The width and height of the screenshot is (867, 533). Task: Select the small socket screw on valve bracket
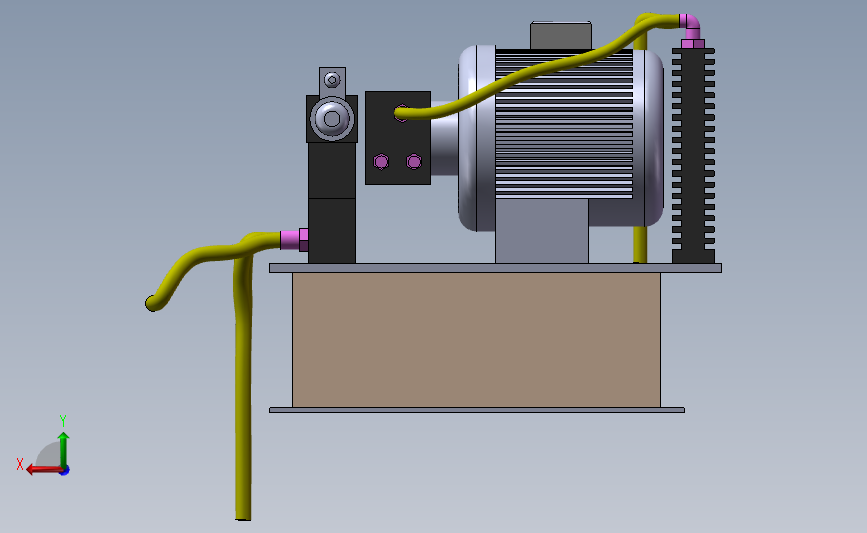tap(332, 80)
